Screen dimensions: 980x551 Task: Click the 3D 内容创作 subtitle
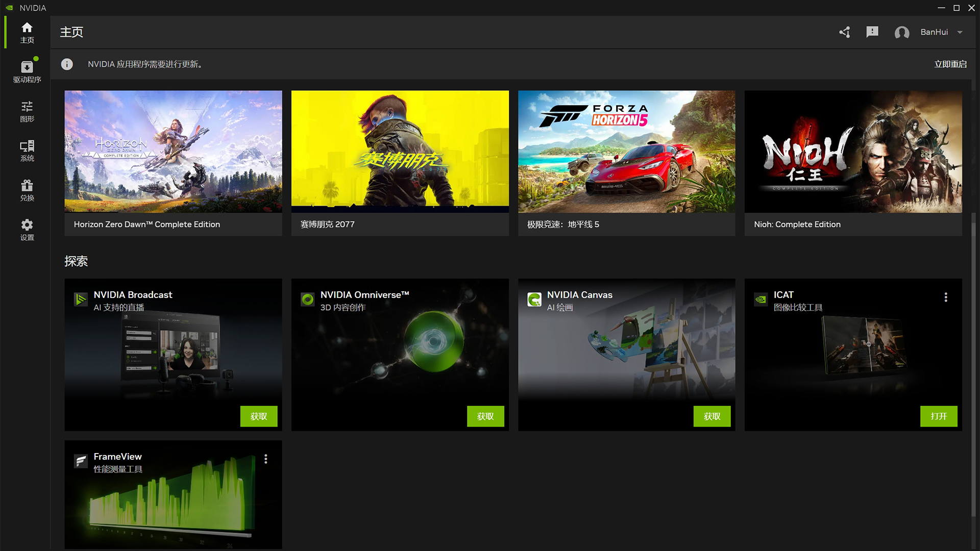[343, 308]
